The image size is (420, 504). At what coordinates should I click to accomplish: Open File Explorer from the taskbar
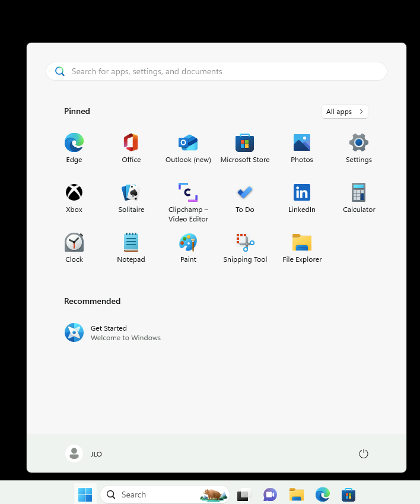pos(297,495)
